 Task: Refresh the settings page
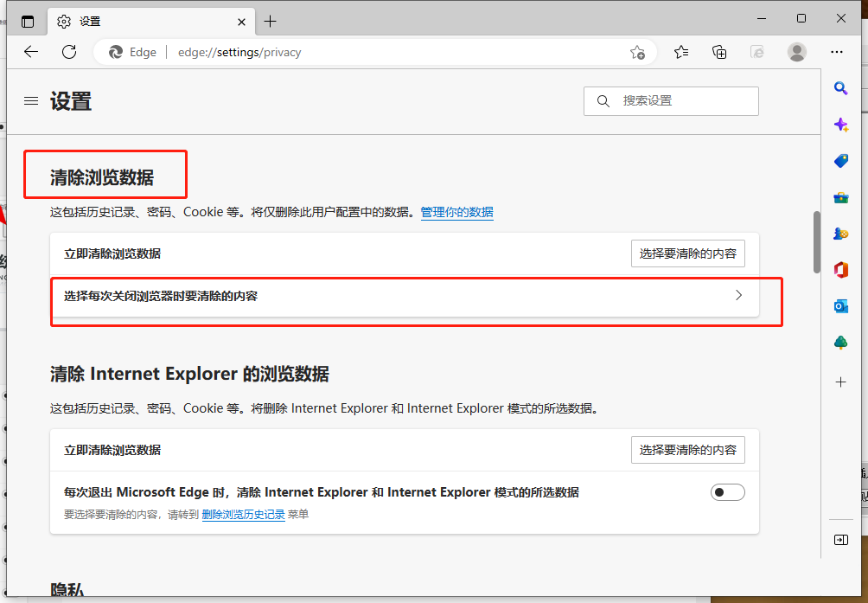click(x=69, y=52)
